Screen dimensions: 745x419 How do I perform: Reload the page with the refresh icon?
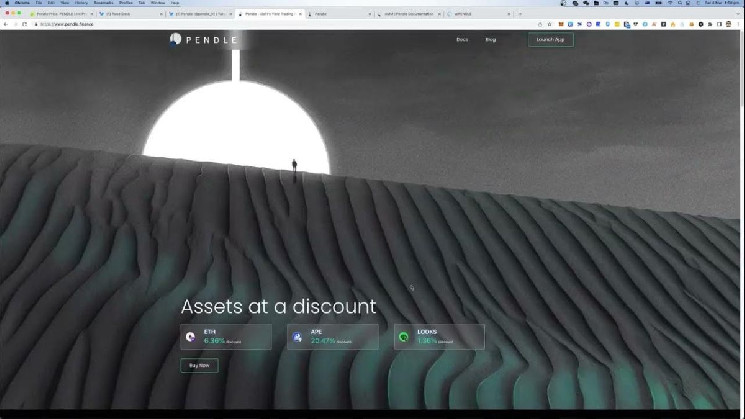tap(25, 24)
